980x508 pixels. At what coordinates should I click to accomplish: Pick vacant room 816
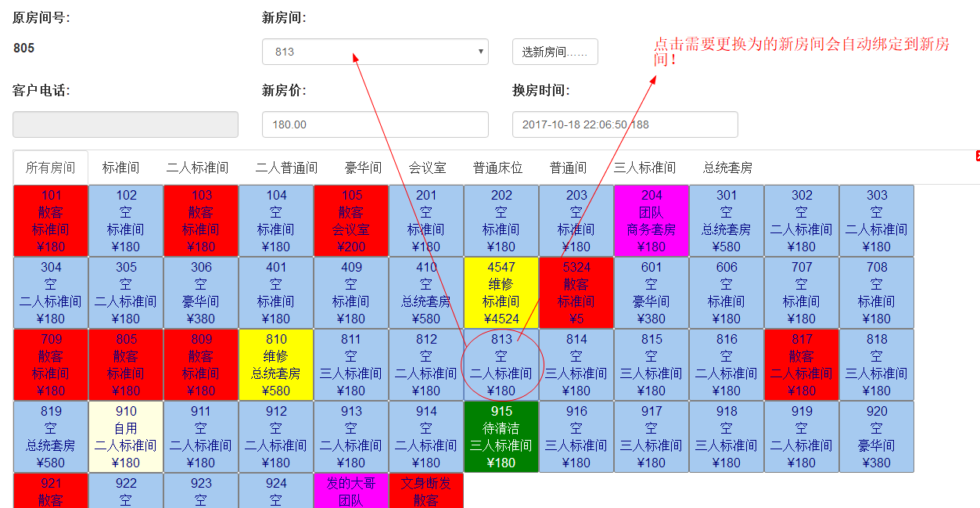click(727, 365)
